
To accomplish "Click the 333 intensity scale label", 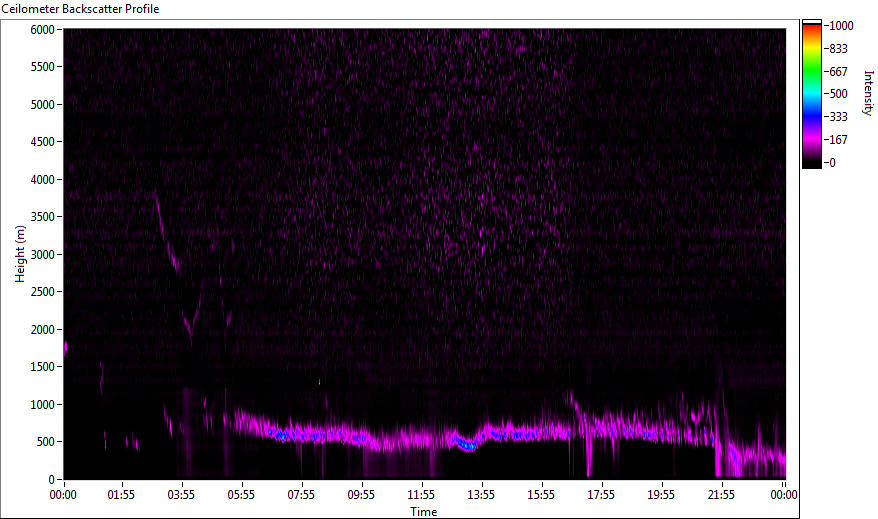I will (x=838, y=117).
